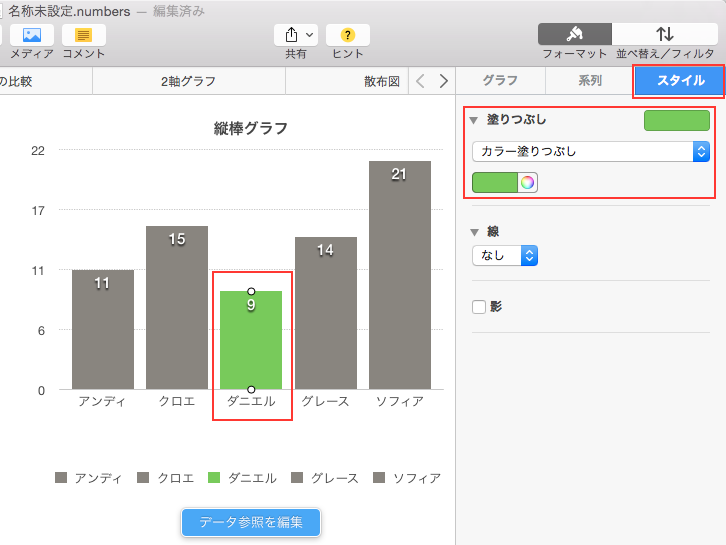Open the Format paintbrush panel

coord(574,34)
